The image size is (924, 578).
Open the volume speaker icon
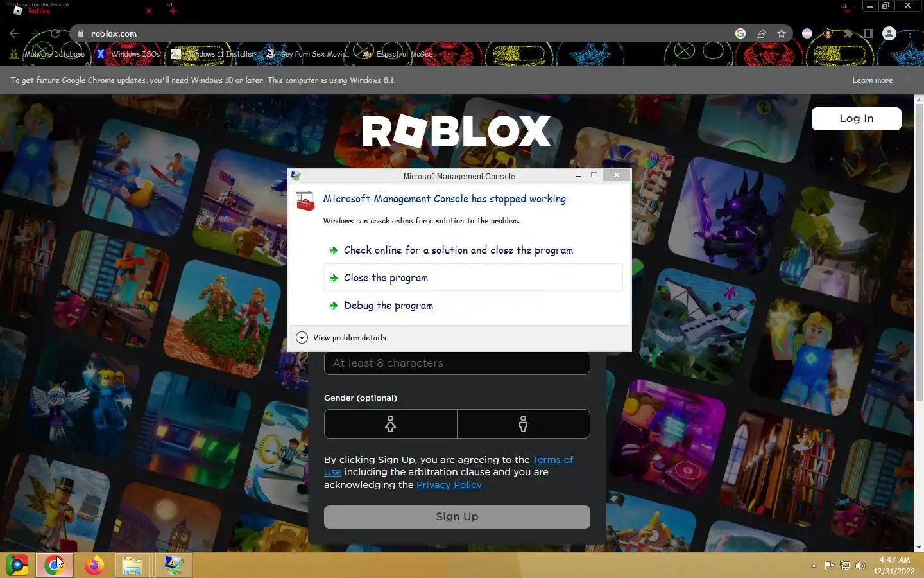860,566
